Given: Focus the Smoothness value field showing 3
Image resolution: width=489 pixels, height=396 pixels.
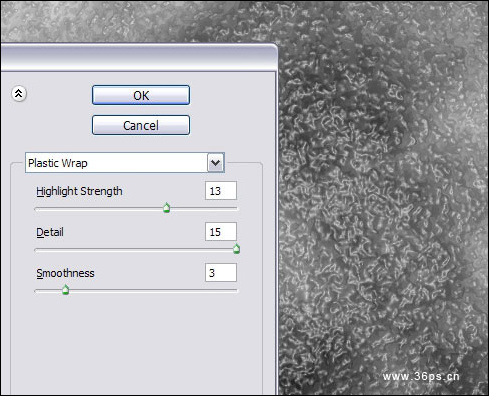Looking at the screenshot, I should click(221, 273).
